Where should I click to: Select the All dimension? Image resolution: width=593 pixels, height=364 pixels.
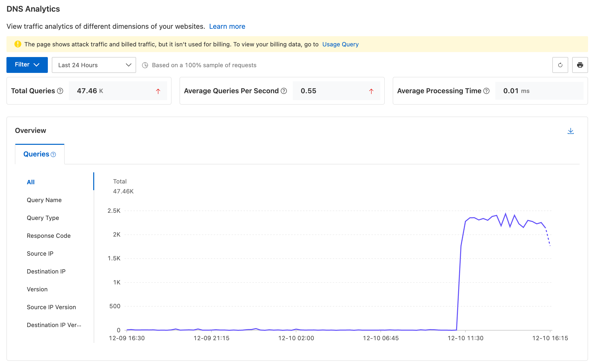coord(31,182)
